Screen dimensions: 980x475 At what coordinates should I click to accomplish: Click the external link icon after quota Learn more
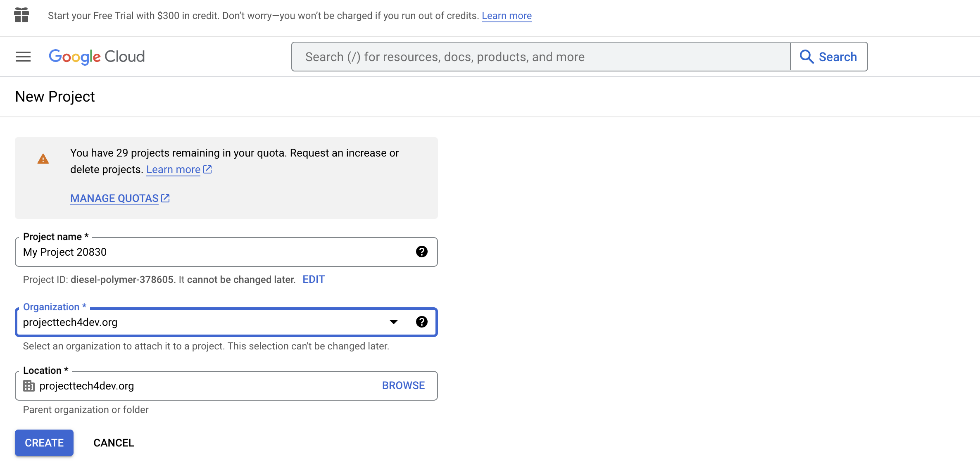coord(207,169)
